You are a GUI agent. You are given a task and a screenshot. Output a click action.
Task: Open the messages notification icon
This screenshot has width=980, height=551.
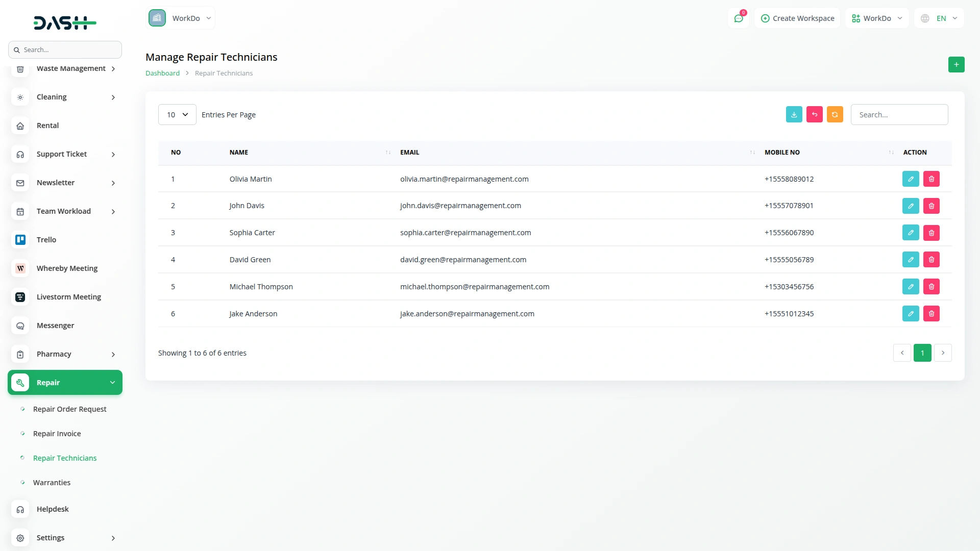739,18
